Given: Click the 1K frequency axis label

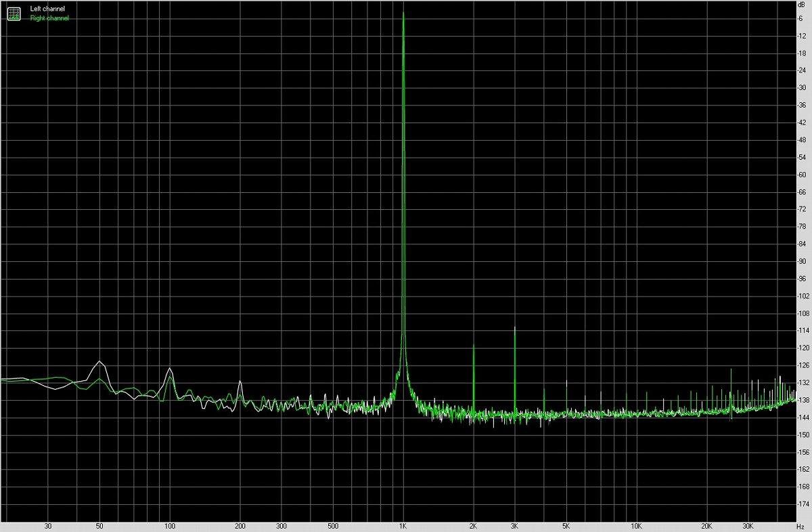Looking at the screenshot, I should 403,526.
